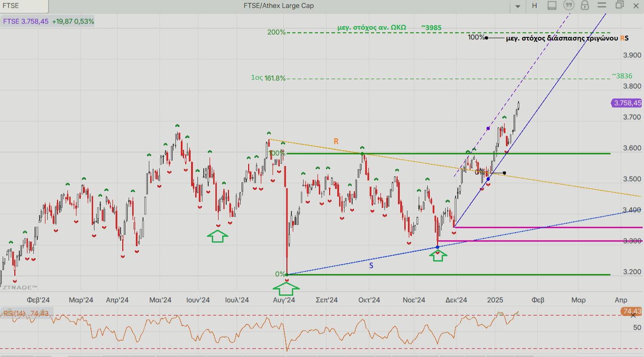644x357 pixels.
Task: Click the Σεπ'24 date label
Action: (x=326, y=300)
